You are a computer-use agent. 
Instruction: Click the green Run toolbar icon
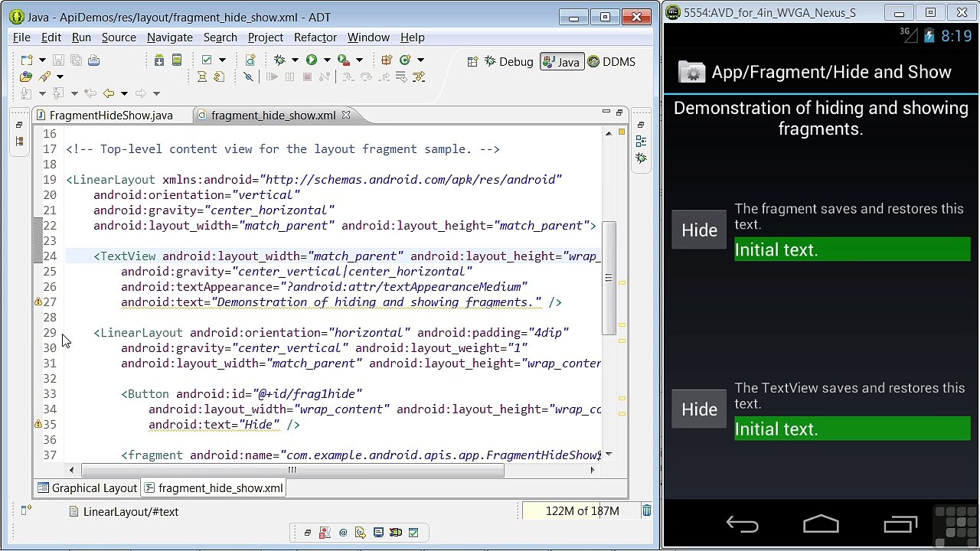coord(312,60)
